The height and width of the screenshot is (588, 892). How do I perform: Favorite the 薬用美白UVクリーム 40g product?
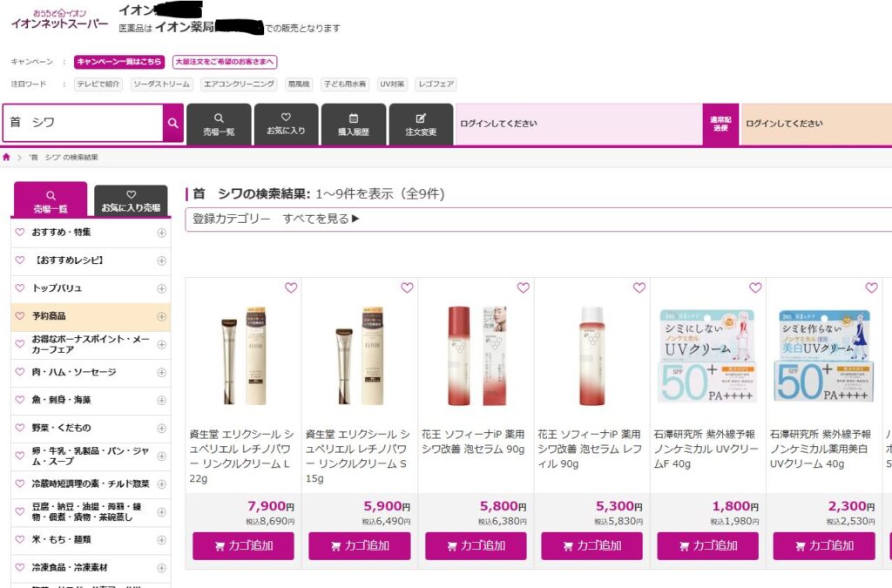pyautogui.click(x=871, y=287)
